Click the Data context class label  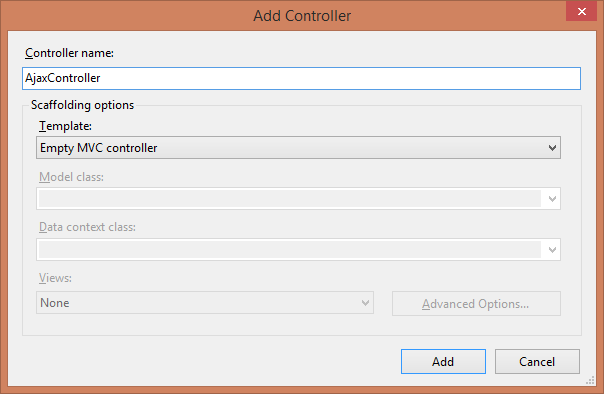click(x=87, y=227)
